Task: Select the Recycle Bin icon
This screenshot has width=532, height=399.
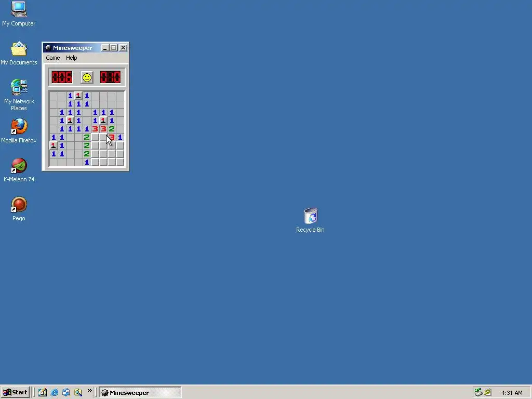Action: click(311, 220)
